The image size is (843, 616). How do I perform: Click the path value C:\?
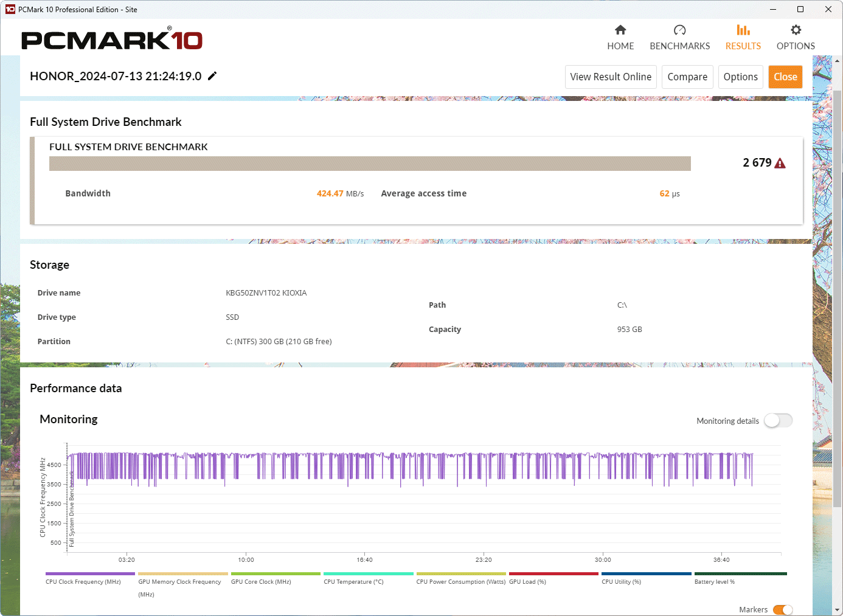[x=622, y=305]
